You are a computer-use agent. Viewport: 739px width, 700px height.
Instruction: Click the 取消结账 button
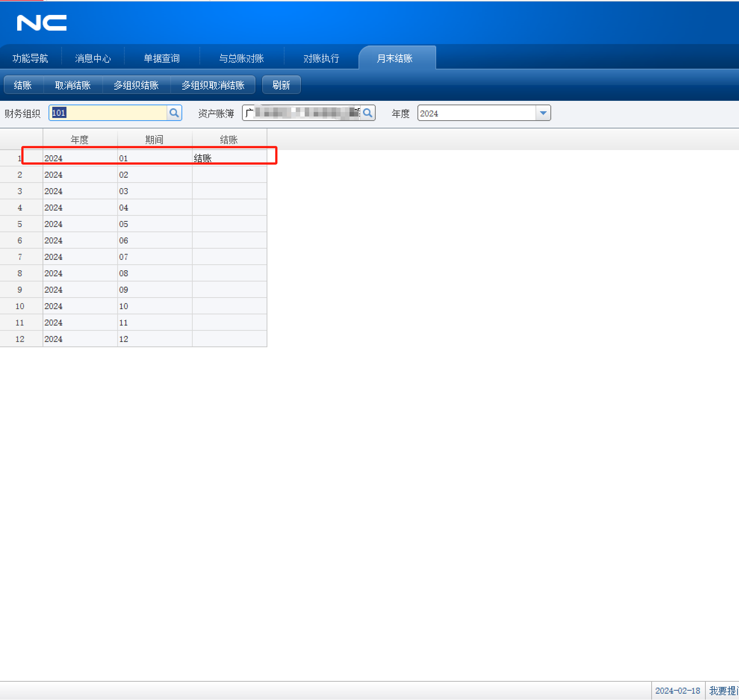tap(73, 85)
